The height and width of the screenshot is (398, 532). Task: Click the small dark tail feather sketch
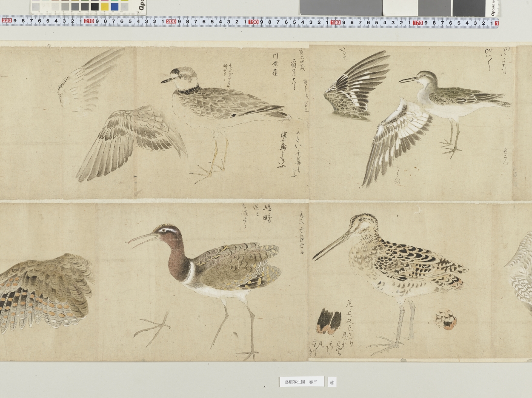(329, 321)
